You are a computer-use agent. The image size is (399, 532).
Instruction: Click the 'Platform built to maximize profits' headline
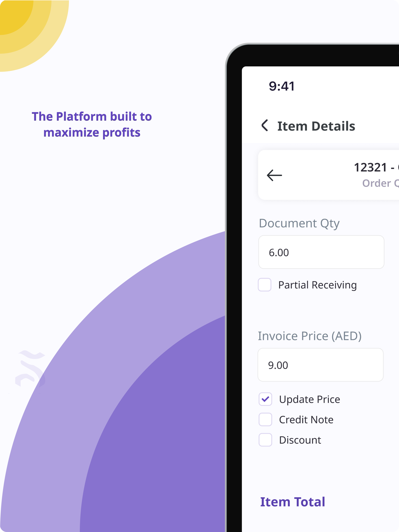92,124
